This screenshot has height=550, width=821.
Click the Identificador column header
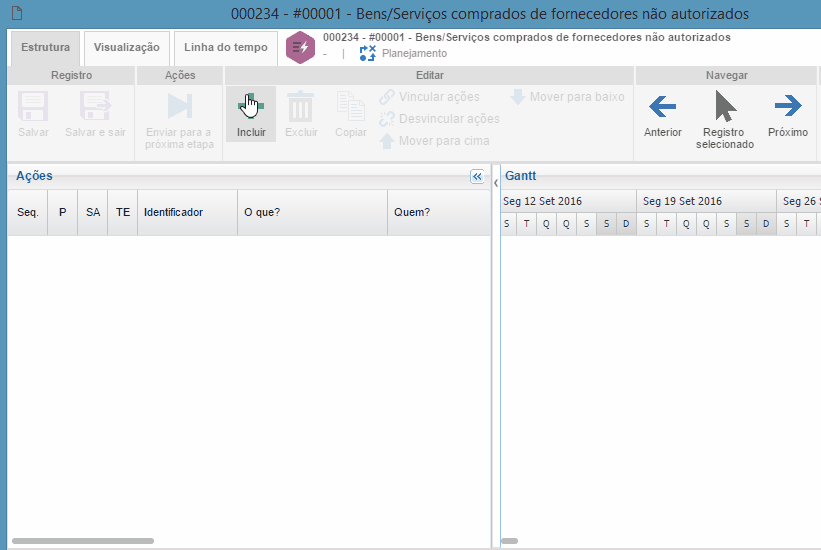pos(187,212)
